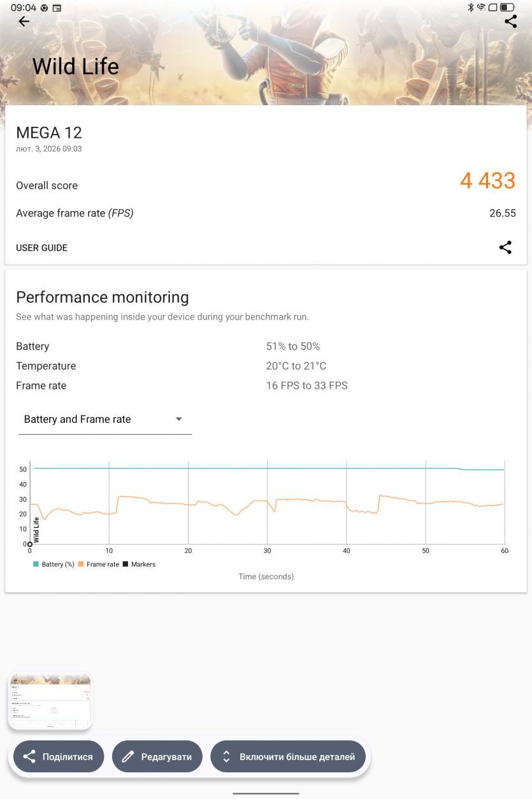The width and height of the screenshot is (532, 799).
Task: Tap the Поділитися share button
Action: click(x=58, y=757)
